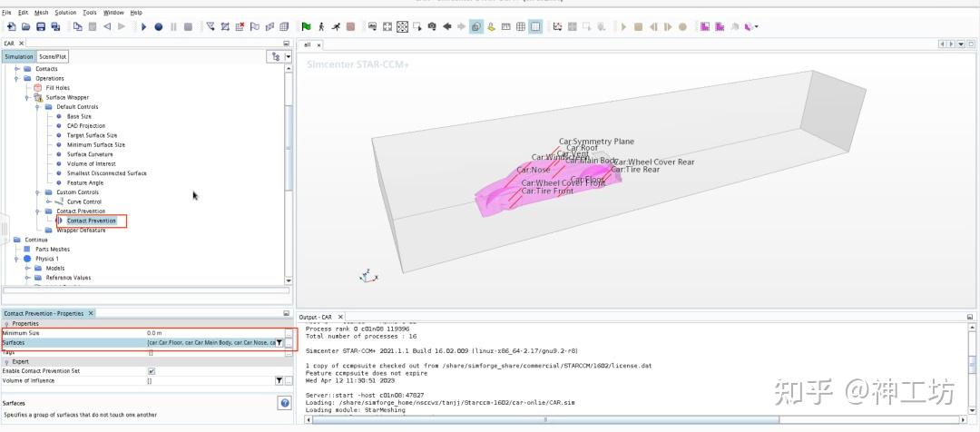
Task: Open the Tools menu
Action: click(x=90, y=13)
